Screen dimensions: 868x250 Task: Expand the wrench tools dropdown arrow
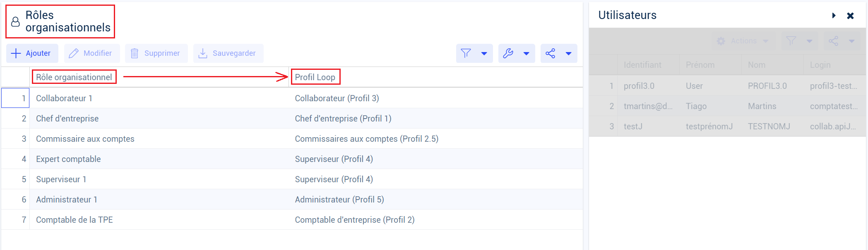[x=526, y=53]
